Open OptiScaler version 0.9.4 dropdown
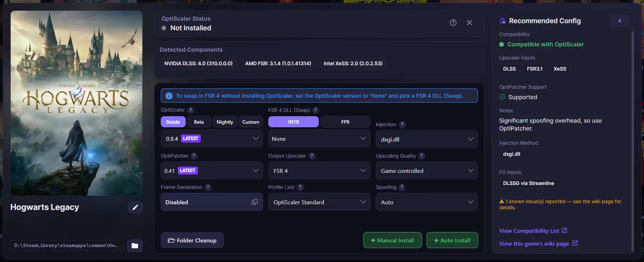 (212, 139)
